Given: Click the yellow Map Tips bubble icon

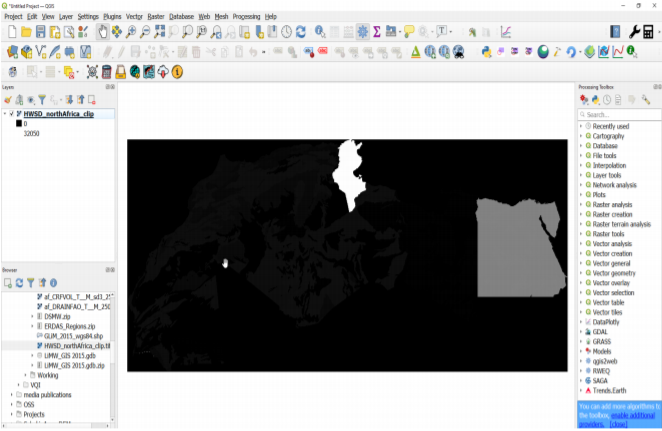Looking at the screenshot, I should (x=409, y=32).
